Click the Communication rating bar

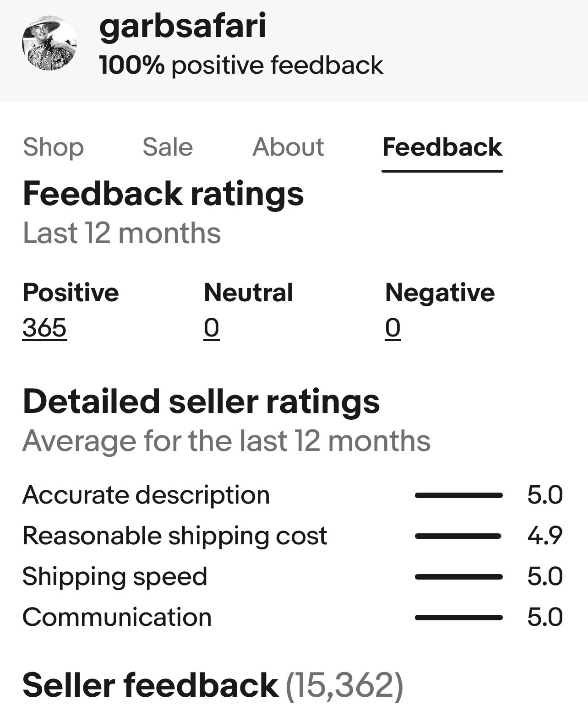[458, 618]
